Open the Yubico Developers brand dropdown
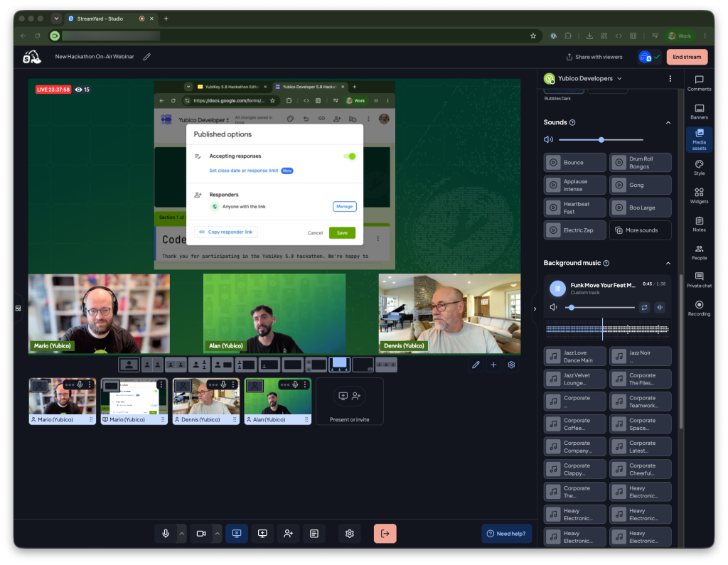The width and height of the screenshot is (728, 565). [619, 78]
